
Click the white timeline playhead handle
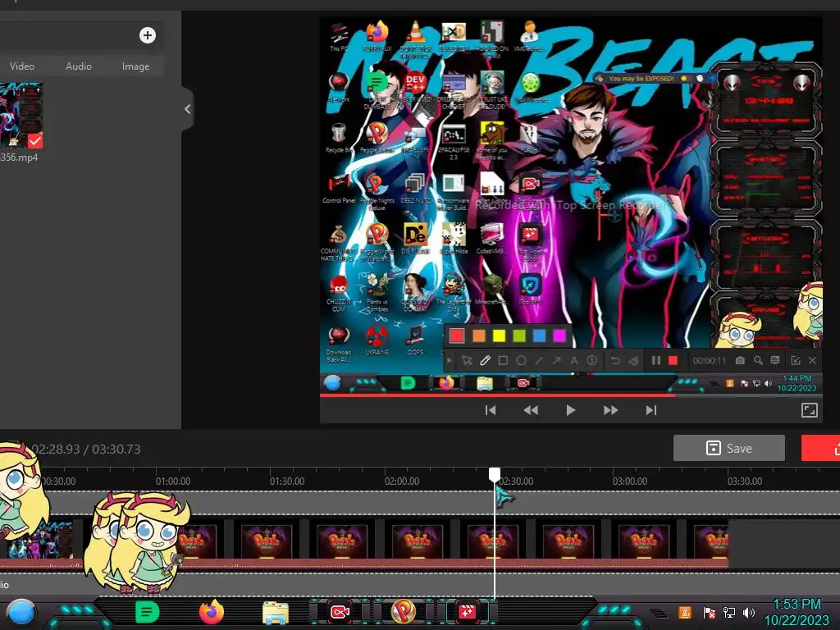[x=495, y=473]
